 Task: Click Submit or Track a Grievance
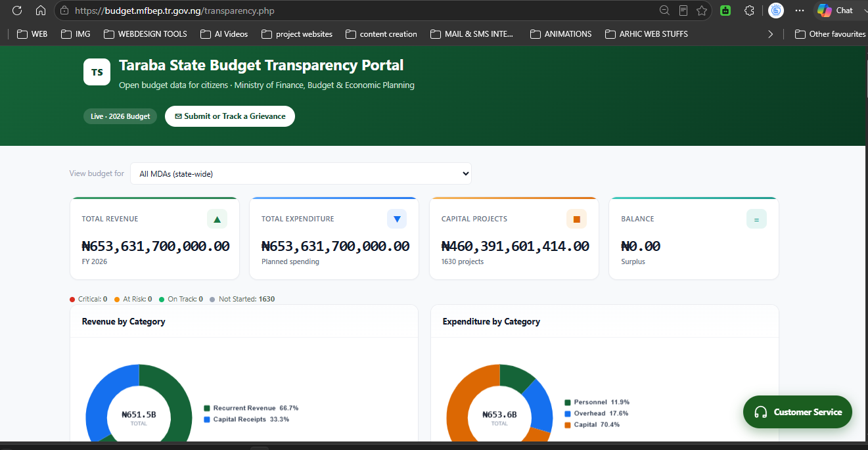pos(230,116)
